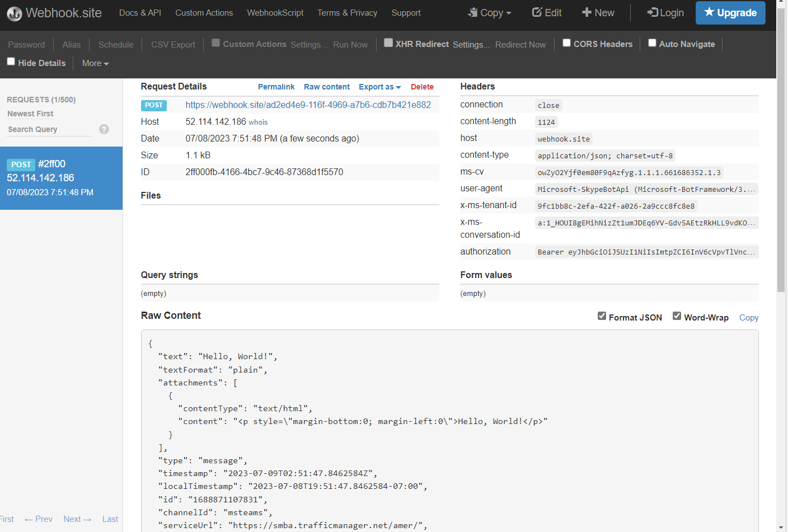Click the Upgrade star button

(730, 12)
